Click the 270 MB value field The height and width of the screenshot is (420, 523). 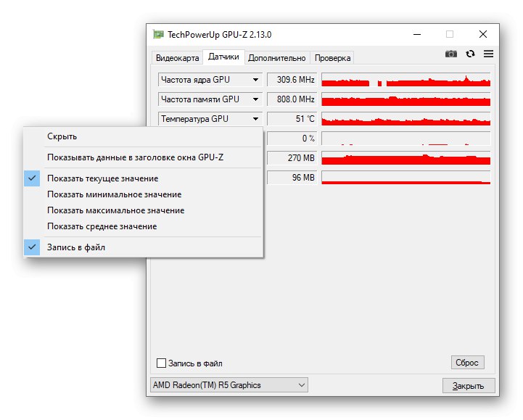click(x=292, y=158)
